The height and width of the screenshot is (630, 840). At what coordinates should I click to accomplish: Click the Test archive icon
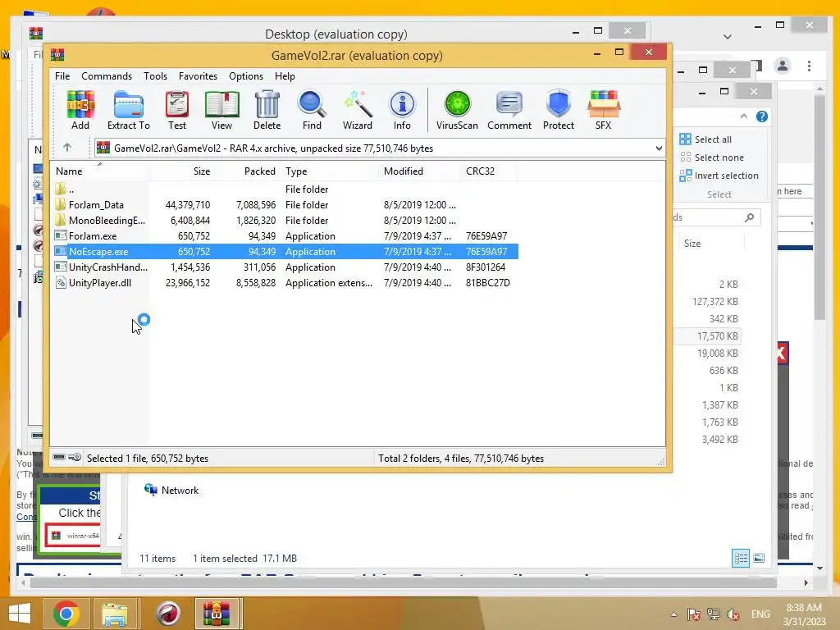[177, 109]
